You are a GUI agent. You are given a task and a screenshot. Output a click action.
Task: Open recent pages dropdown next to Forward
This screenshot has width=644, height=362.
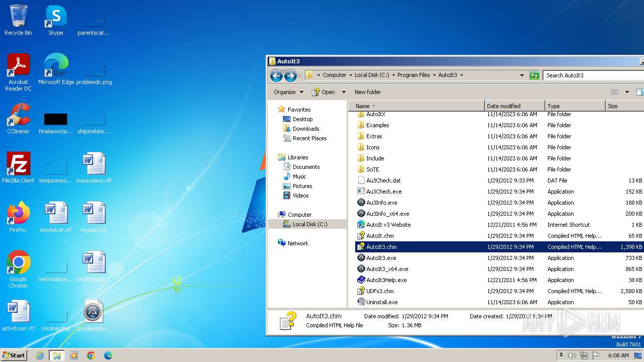[300, 75]
